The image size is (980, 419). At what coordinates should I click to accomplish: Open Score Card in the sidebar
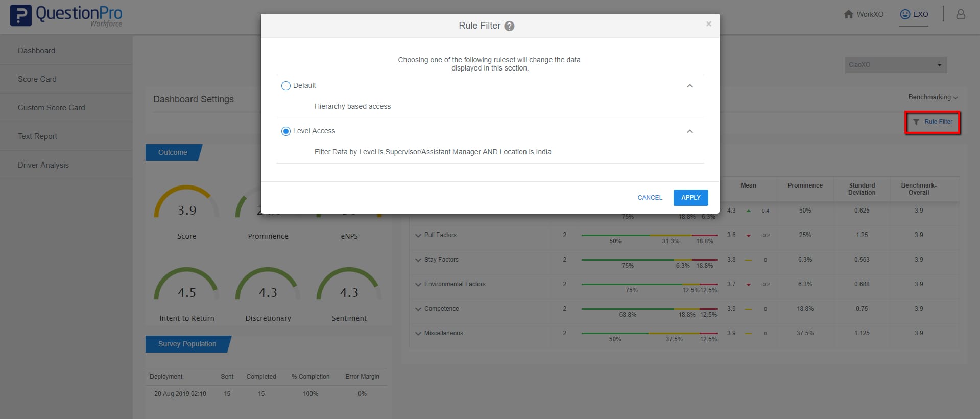point(37,79)
